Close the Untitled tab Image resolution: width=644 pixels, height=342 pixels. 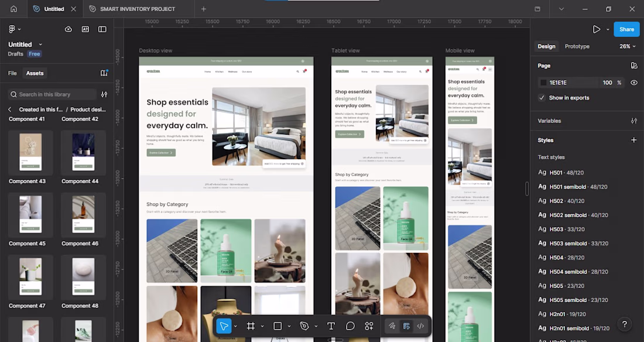coord(73,9)
